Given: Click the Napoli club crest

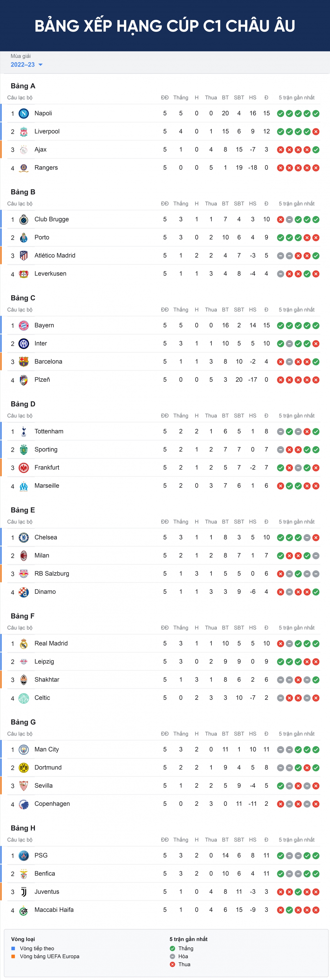Looking at the screenshot, I should tap(24, 113).
